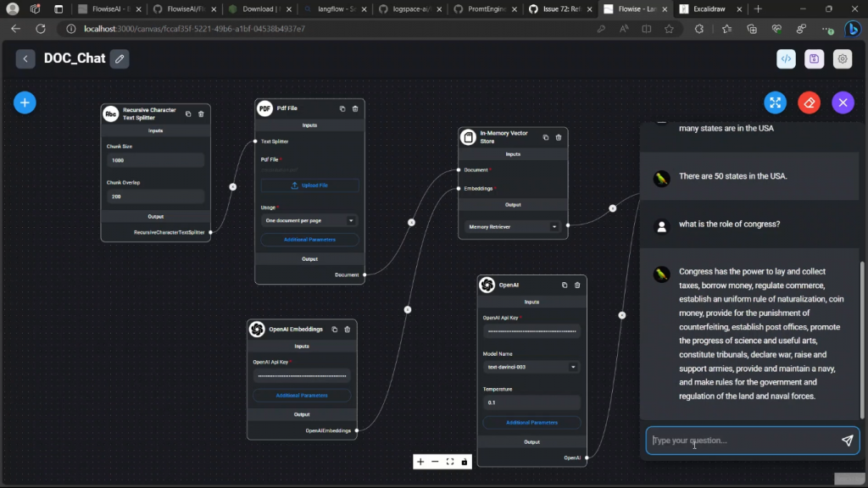Duplicate the OpenAI Embeddings node

[x=334, y=329]
